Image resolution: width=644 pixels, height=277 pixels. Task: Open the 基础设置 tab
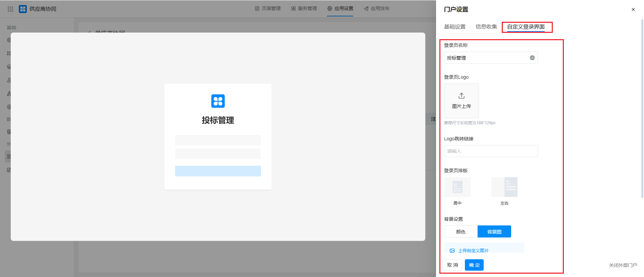click(x=454, y=27)
